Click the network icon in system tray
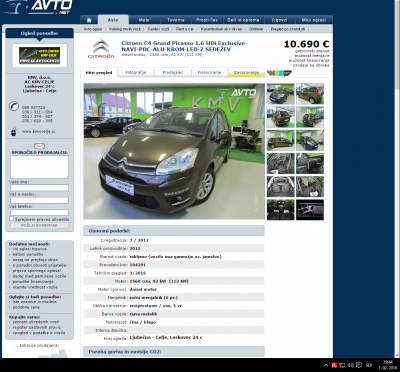Image resolution: width=400 pixels, height=372 pixels. 342,364
